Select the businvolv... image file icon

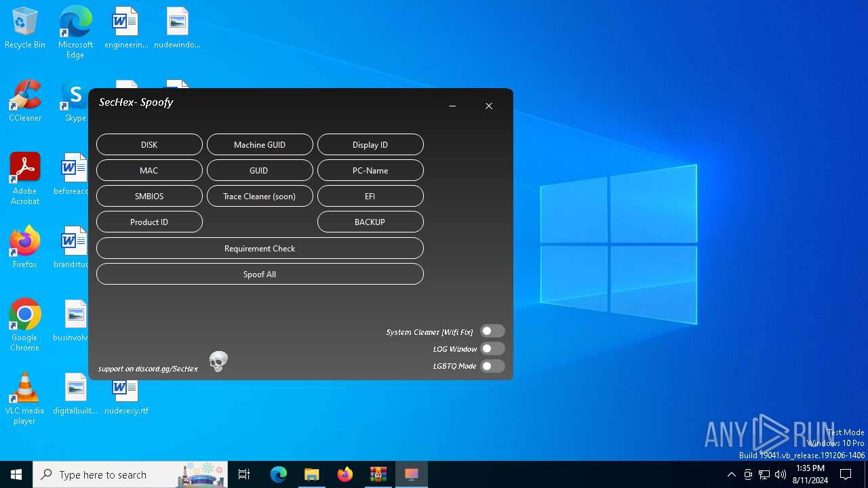[73, 321]
